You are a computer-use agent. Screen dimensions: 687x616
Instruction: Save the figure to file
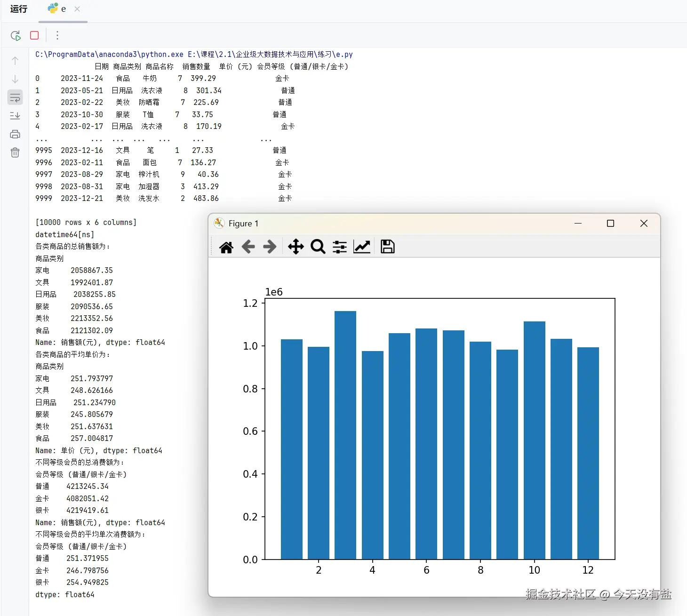pos(387,247)
